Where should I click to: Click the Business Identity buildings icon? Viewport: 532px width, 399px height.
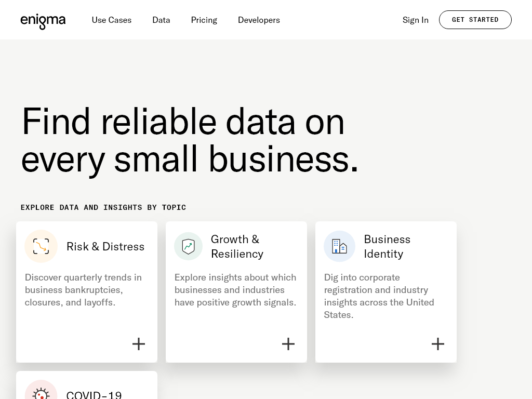pos(339,246)
